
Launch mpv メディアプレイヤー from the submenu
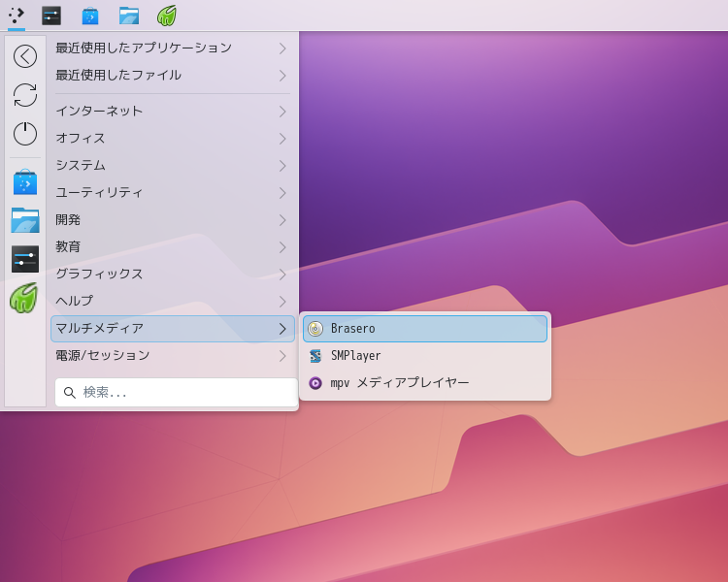click(425, 383)
